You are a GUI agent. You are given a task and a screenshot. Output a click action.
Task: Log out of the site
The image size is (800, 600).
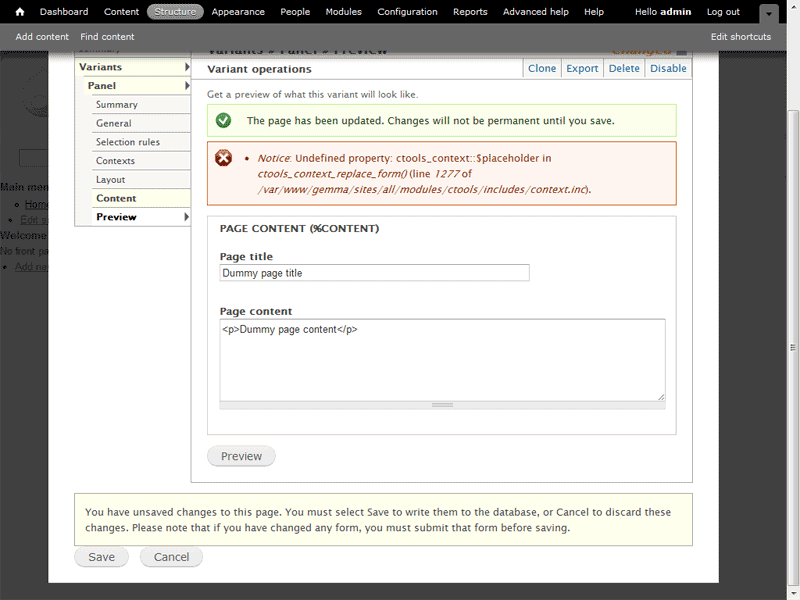pyautogui.click(x=723, y=11)
